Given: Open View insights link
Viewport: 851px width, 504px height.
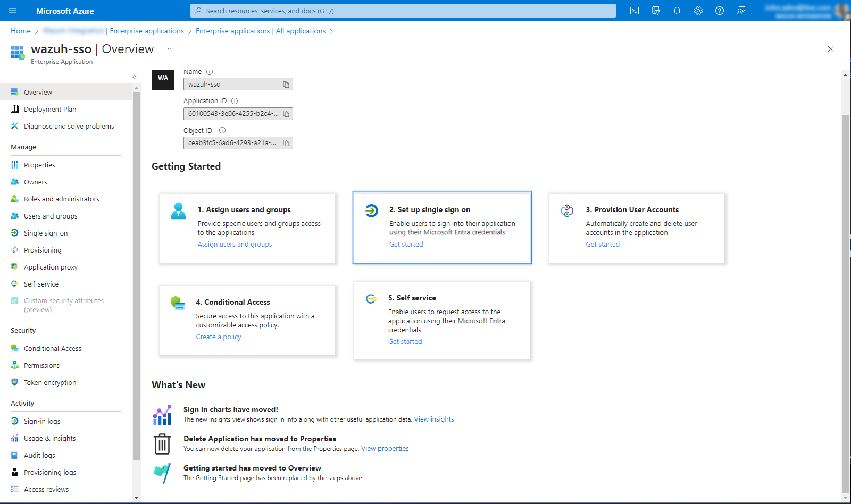Looking at the screenshot, I should [x=434, y=419].
